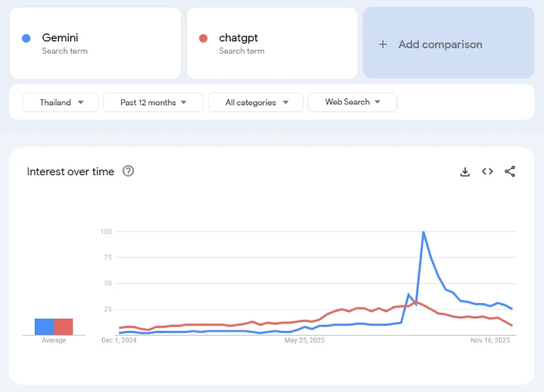The height and width of the screenshot is (392, 544).
Task: Open the Past 12 months dropdown
Action: click(x=153, y=103)
